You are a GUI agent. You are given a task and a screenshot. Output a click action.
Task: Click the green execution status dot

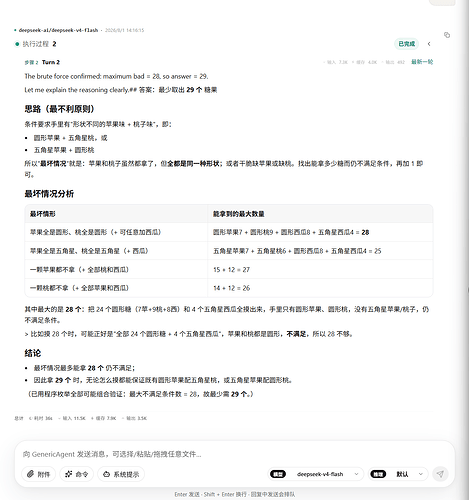point(17,44)
